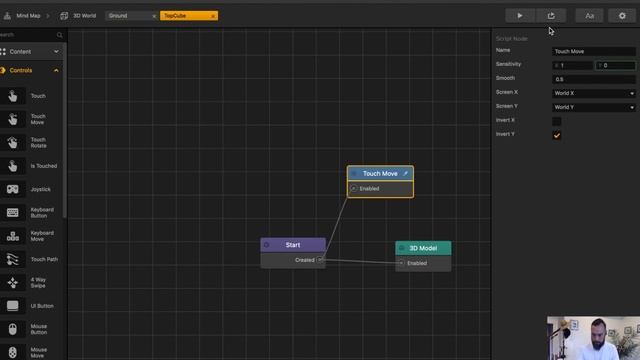The width and height of the screenshot is (640, 360).
Task: Click the 3D World cube icon
Action: [64, 16]
